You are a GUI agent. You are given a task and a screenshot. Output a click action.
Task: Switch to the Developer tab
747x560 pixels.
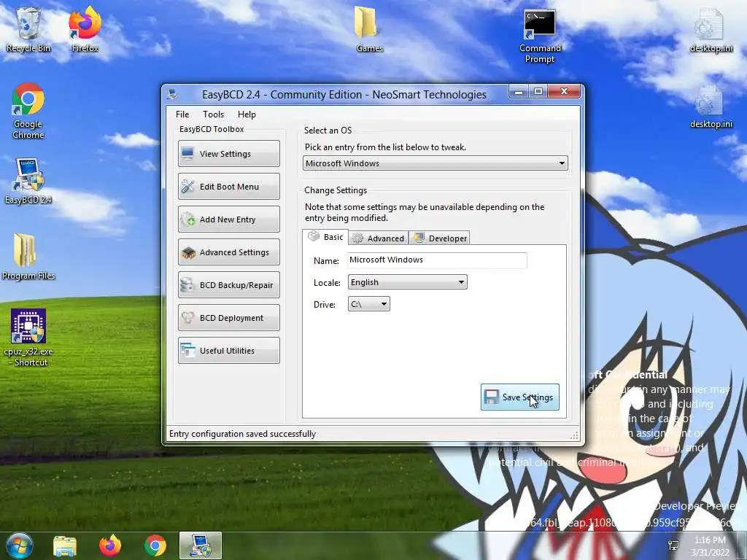pos(440,238)
